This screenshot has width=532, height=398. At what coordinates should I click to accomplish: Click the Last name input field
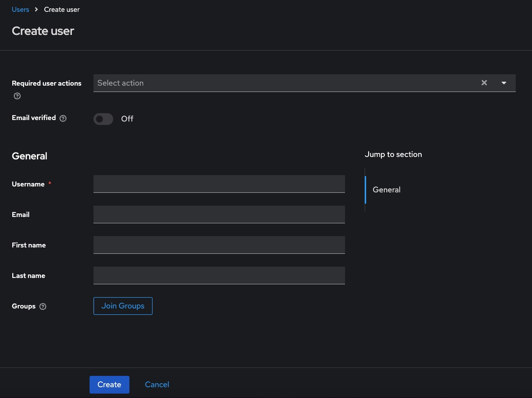pos(219,276)
